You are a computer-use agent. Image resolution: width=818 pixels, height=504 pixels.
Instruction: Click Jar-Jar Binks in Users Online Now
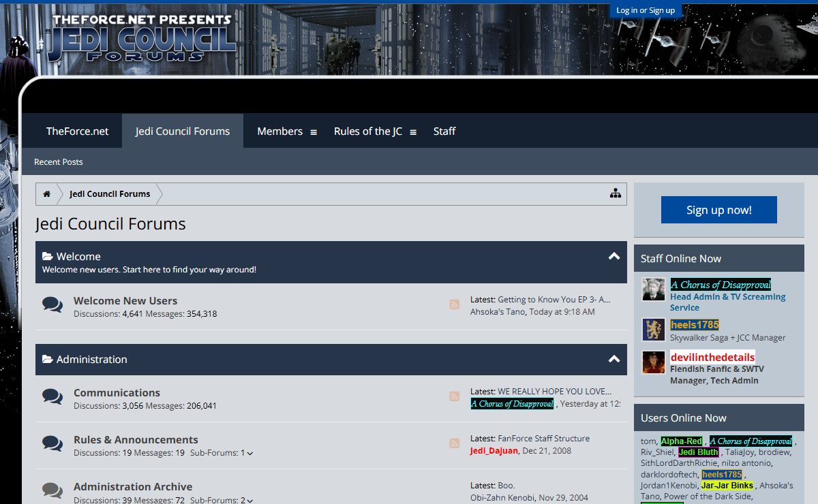[x=727, y=485]
